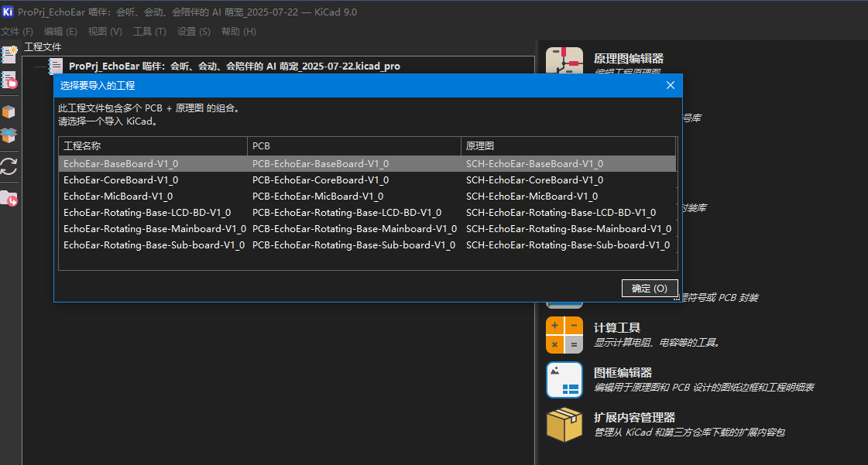This screenshot has width=868, height=465.
Task: Click the PCB-EchoEar-BaseBoard-V1_0 cell
Action: coord(321,164)
